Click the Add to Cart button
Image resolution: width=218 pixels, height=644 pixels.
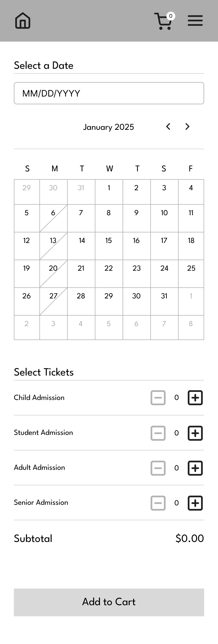click(109, 602)
